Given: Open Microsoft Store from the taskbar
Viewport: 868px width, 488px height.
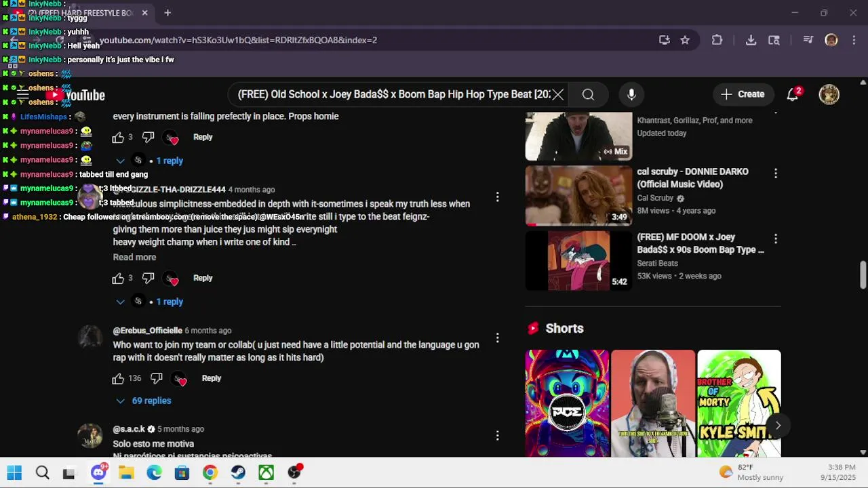Looking at the screenshot, I should [x=182, y=472].
